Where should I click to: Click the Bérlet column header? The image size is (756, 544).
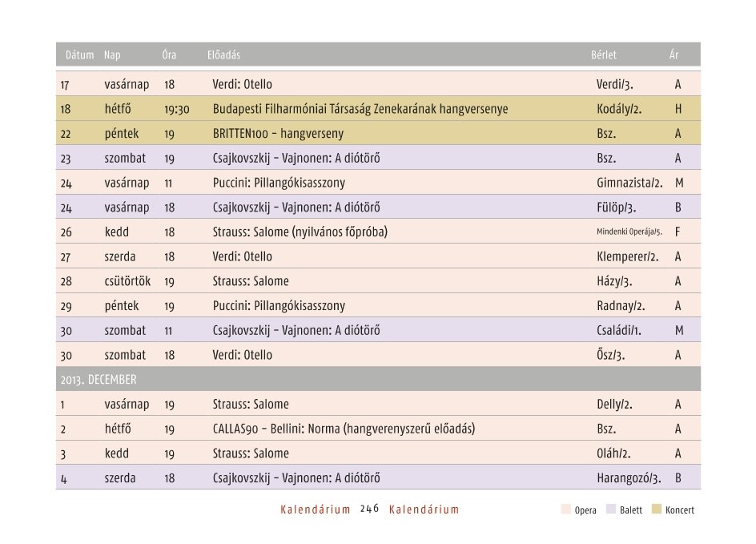pyautogui.click(x=604, y=55)
